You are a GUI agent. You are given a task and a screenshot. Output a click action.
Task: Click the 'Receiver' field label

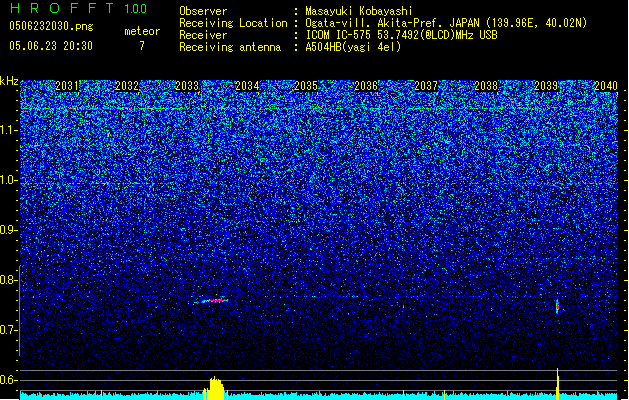click(x=203, y=35)
